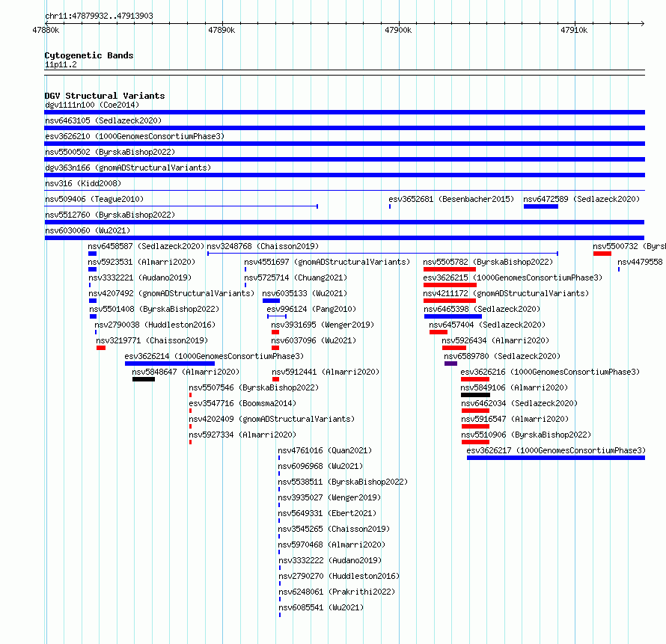Viewport: 666px width, 644px height.
Task: Click esv3652681 (Besenbacher2015) label
Action: coord(451,199)
